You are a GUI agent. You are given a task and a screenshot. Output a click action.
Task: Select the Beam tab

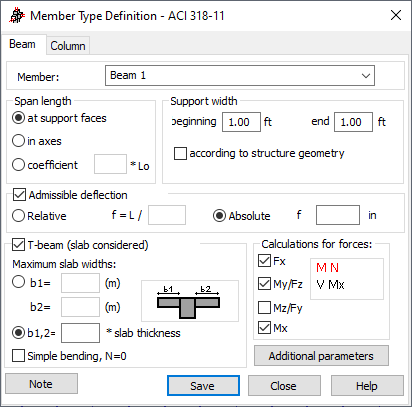(22, 44)
